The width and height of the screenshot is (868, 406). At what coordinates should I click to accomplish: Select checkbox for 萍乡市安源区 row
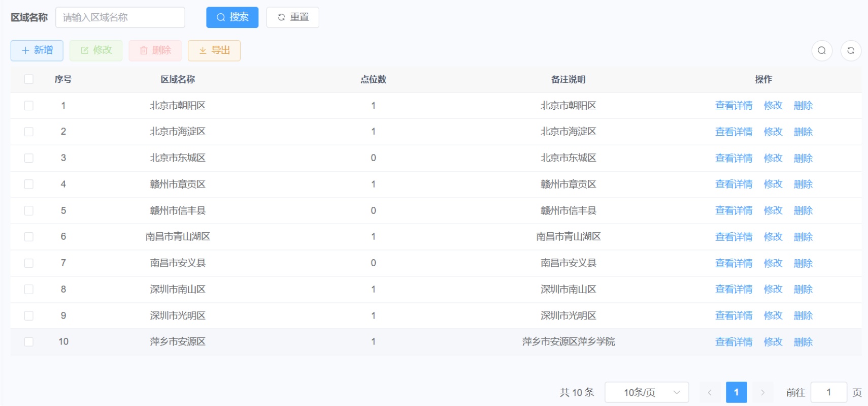click(29, 341)
